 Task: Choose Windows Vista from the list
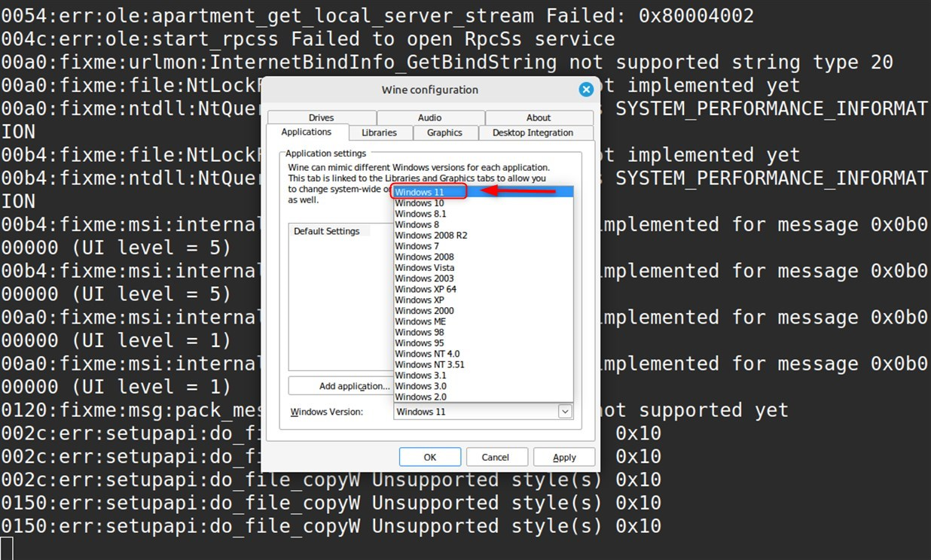483,267
